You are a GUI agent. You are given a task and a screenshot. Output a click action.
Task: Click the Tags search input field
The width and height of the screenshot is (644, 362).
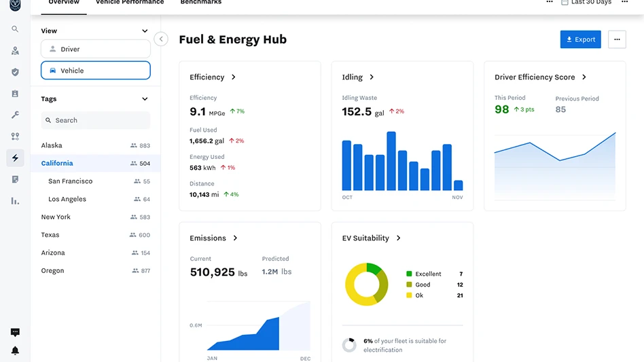[x=95, y=120]
